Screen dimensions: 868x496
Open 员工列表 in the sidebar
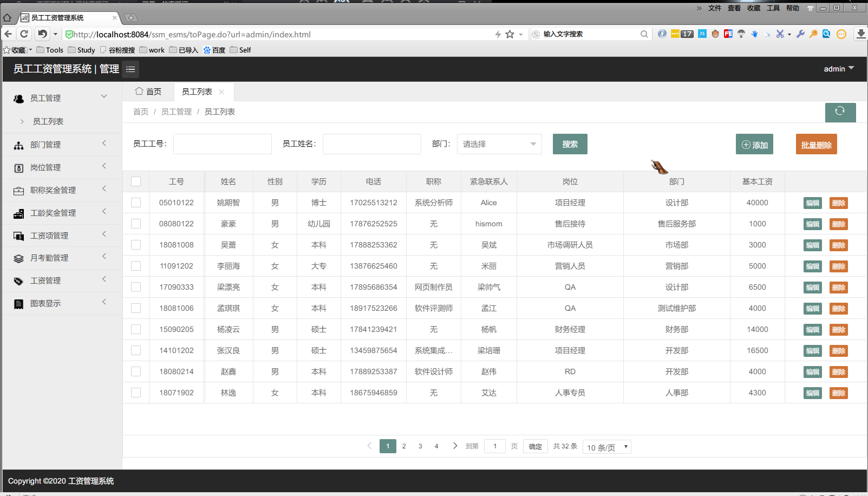pos(48,121)
